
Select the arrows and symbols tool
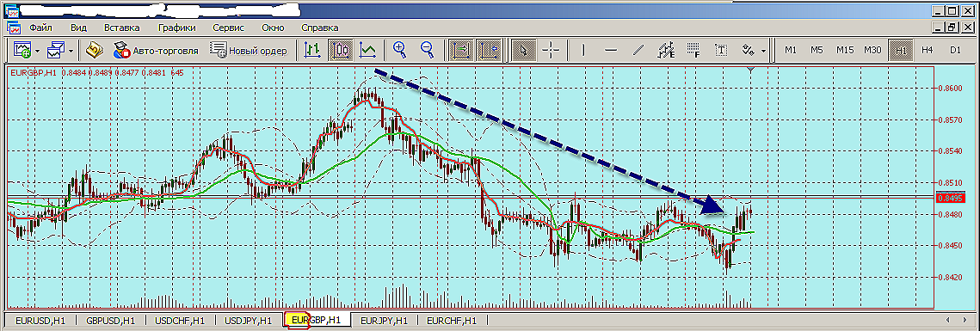pyautogui.click(x=749, y=51)
